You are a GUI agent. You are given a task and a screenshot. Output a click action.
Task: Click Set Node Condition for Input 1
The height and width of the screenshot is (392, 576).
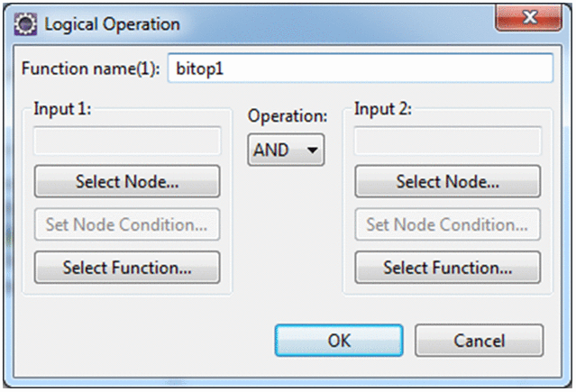(127, 224)
